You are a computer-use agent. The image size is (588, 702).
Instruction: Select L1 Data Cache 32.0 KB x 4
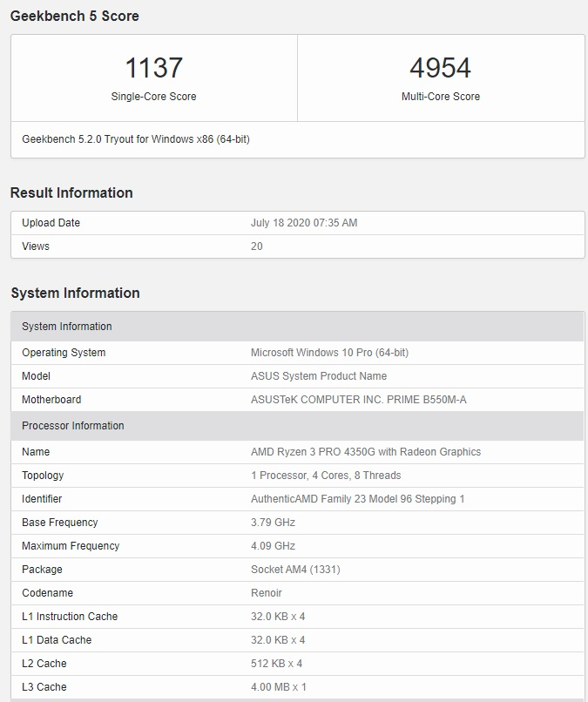point(278,640)
